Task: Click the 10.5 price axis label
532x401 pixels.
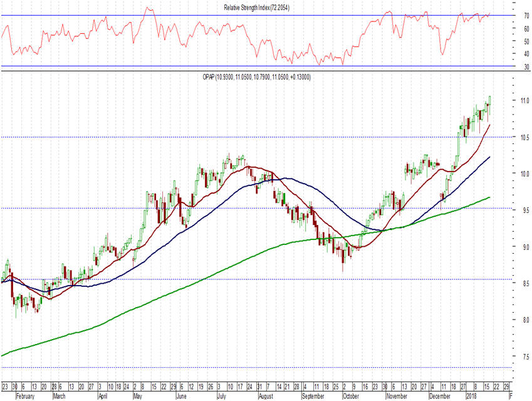Action: pos(525,137)
